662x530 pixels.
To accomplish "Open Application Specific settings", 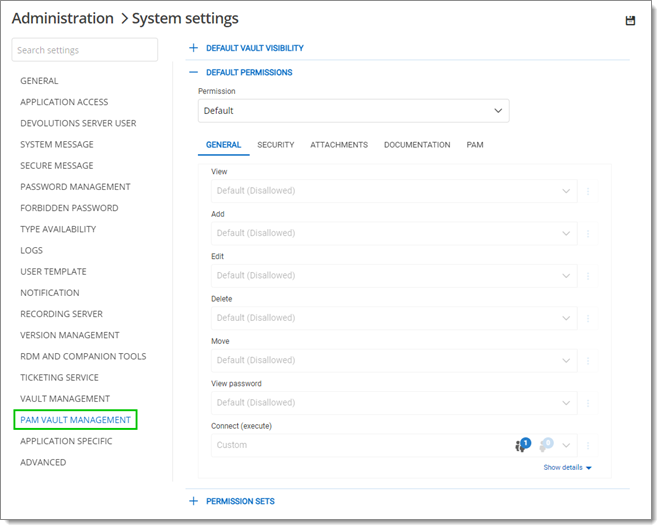I will point(66,441).
